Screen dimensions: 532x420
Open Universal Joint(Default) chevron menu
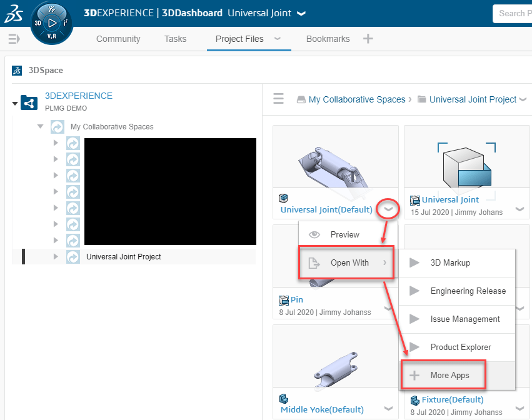(388, 209)
